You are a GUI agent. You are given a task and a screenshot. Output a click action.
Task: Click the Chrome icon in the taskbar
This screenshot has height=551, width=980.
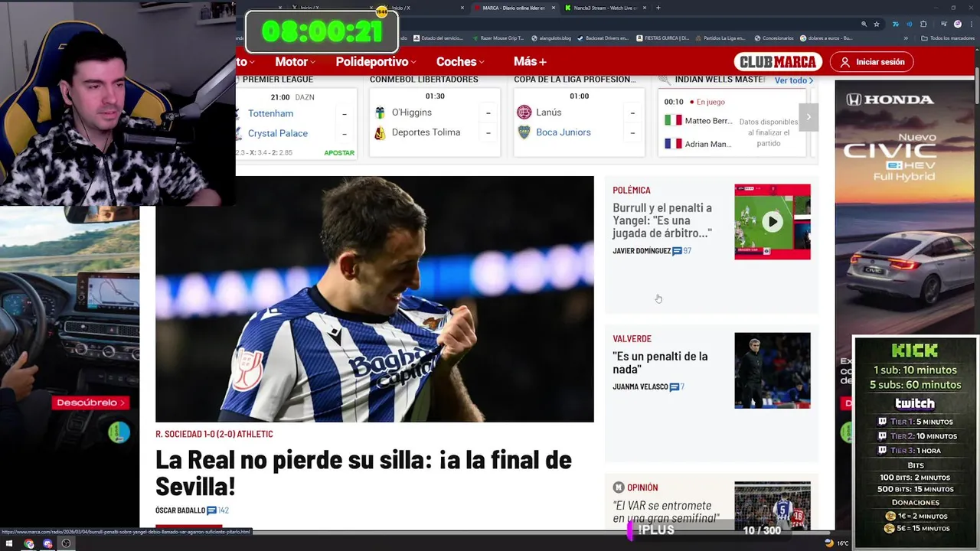click(x=28, y=543)
